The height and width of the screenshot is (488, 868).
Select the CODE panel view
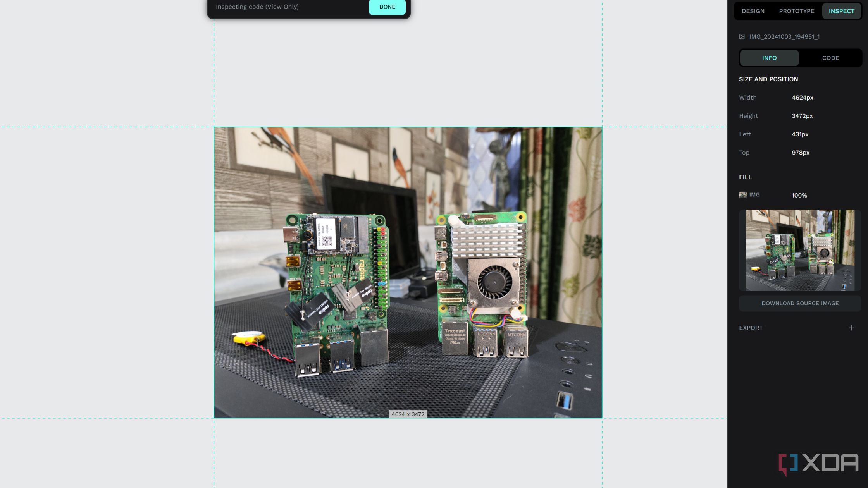point(830,58)
